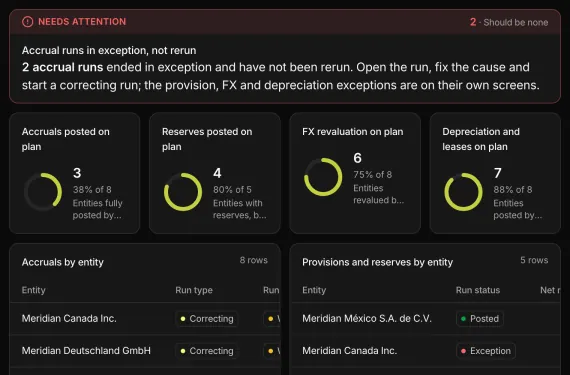
Task: Click the '80% of 5' value
Action: click(x=232, y=190)
